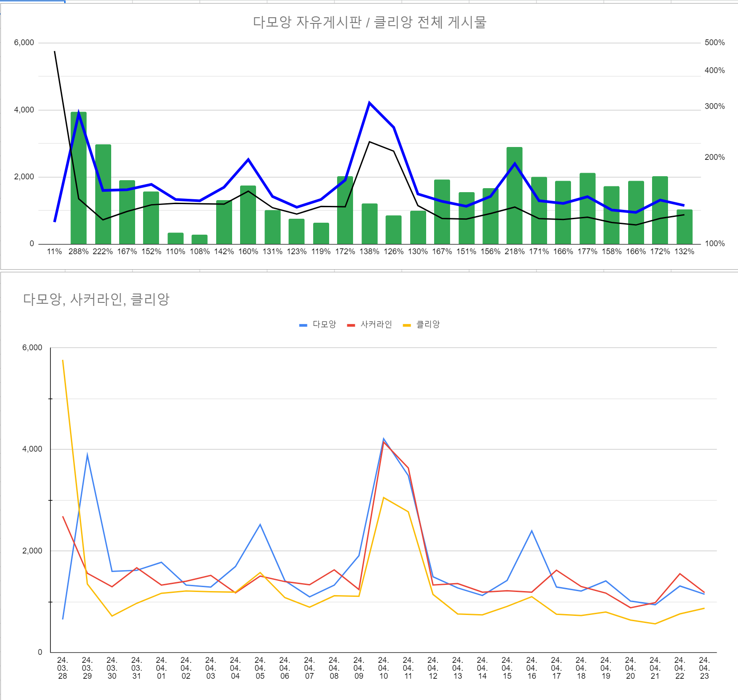738x700 pixels.
Task: Select the 클리앙 legend label
Action: tap(428, 325)
